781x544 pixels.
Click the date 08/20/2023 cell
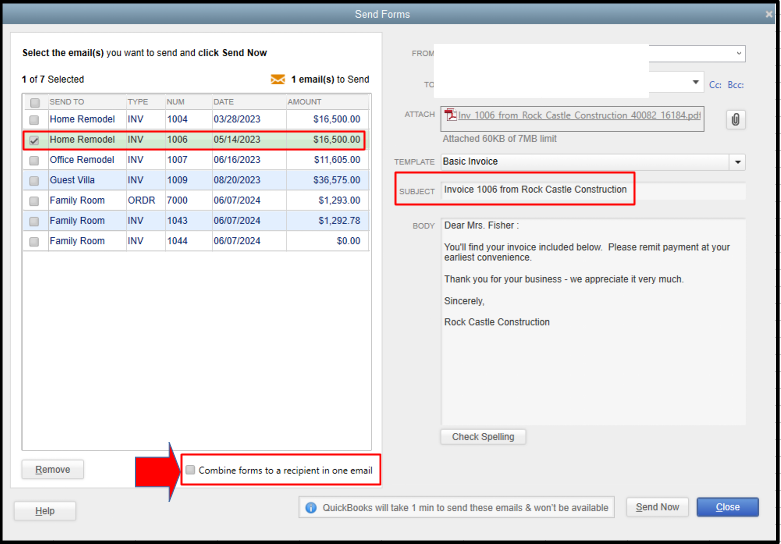coord(249,180)
